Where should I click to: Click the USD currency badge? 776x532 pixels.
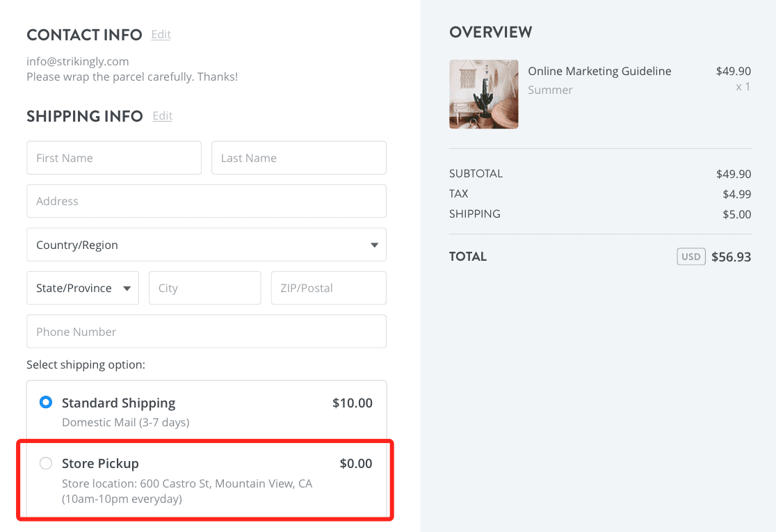[x=690, y=257]
